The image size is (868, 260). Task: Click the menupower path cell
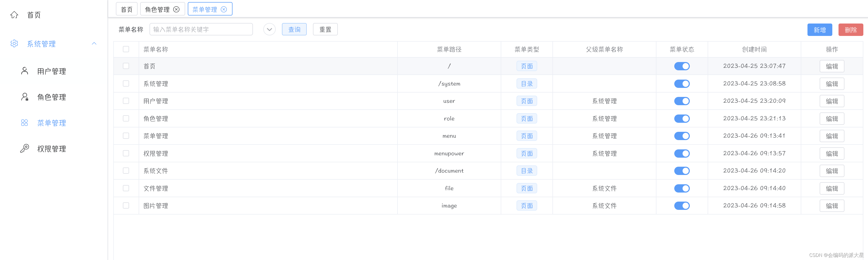[x=449, y=153]
